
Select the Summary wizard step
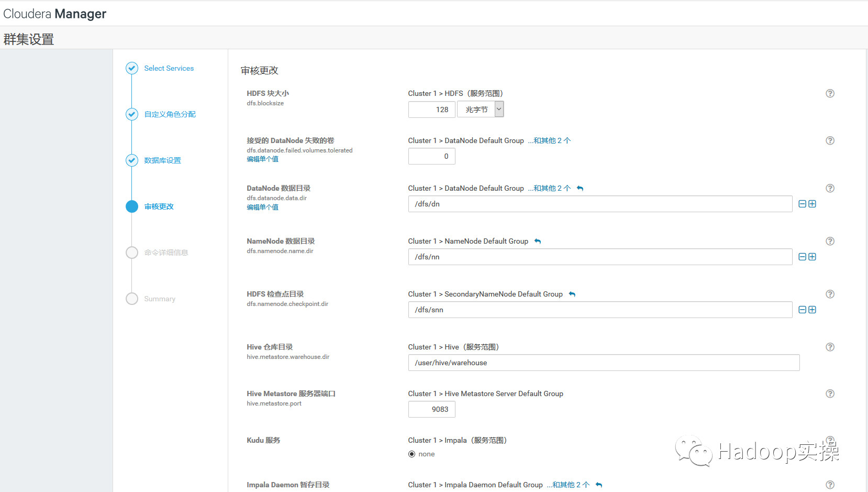tap(160, 299)
